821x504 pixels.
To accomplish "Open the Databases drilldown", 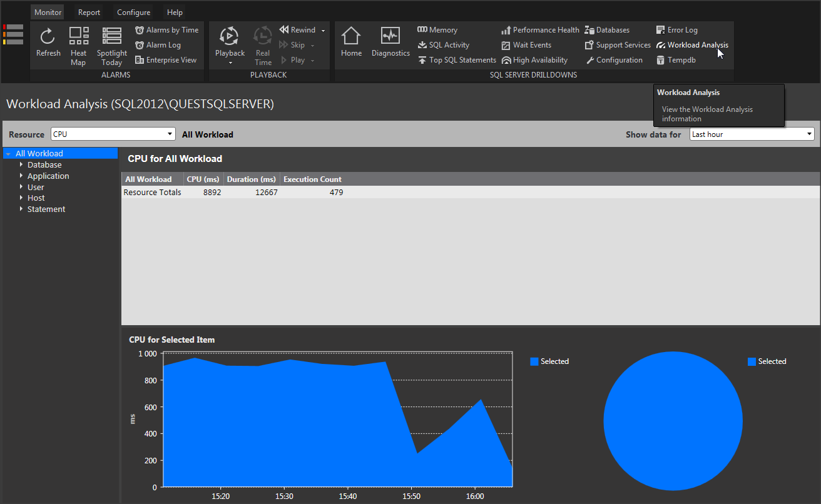I will pos(607,30).
